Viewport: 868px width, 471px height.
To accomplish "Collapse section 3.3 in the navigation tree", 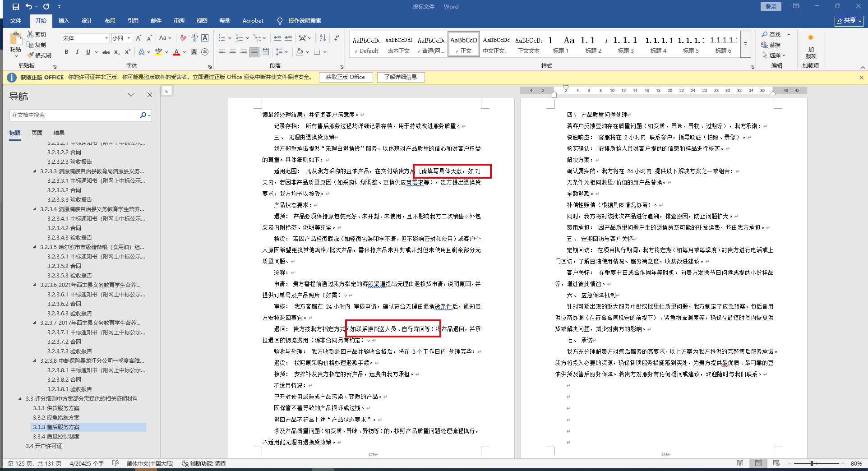I will pyautogui.click(x=20, y=399).
